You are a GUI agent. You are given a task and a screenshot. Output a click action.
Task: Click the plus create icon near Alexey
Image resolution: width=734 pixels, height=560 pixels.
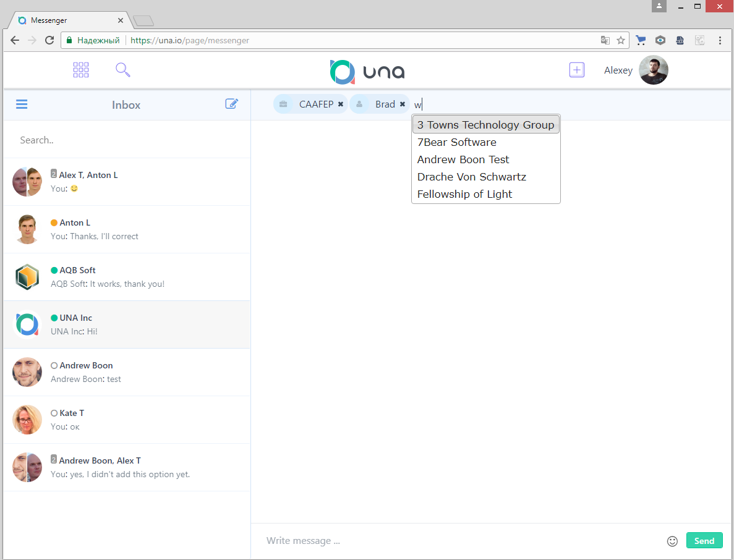pyautogui.click(x=576, y=70)
